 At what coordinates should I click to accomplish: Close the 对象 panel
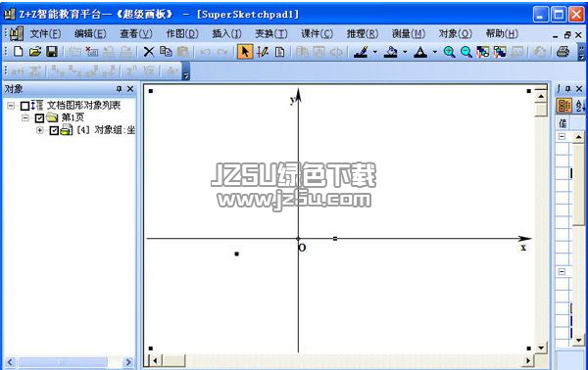[x=130, y=89]
